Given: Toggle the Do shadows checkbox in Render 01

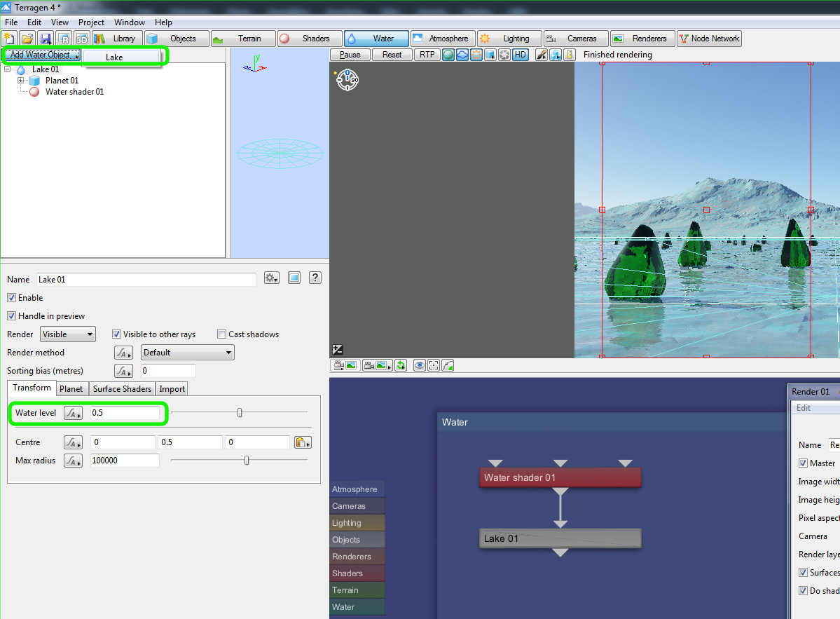Looking at the screenshot, I should [803, 590].
